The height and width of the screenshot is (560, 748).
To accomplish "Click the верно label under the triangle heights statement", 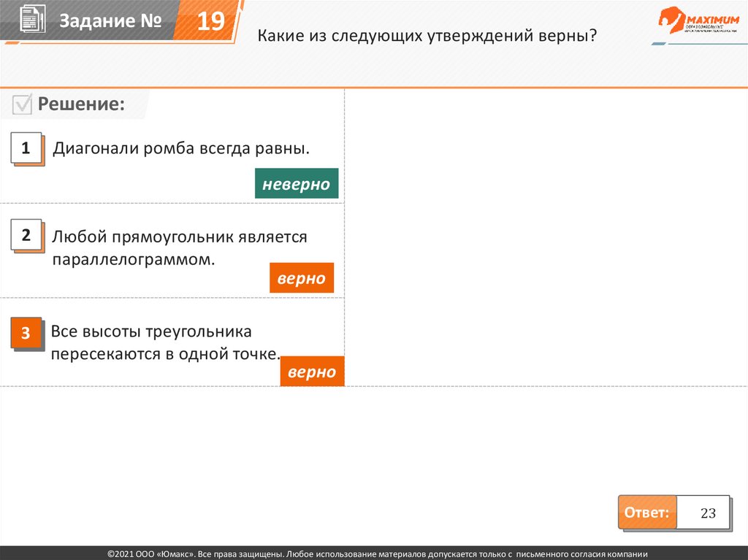I will point(312,371).
